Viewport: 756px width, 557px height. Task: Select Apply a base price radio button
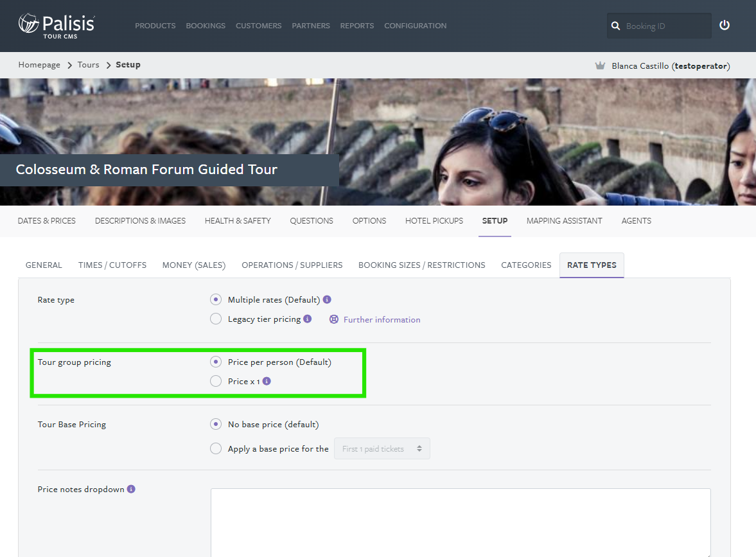click(216, 448)
